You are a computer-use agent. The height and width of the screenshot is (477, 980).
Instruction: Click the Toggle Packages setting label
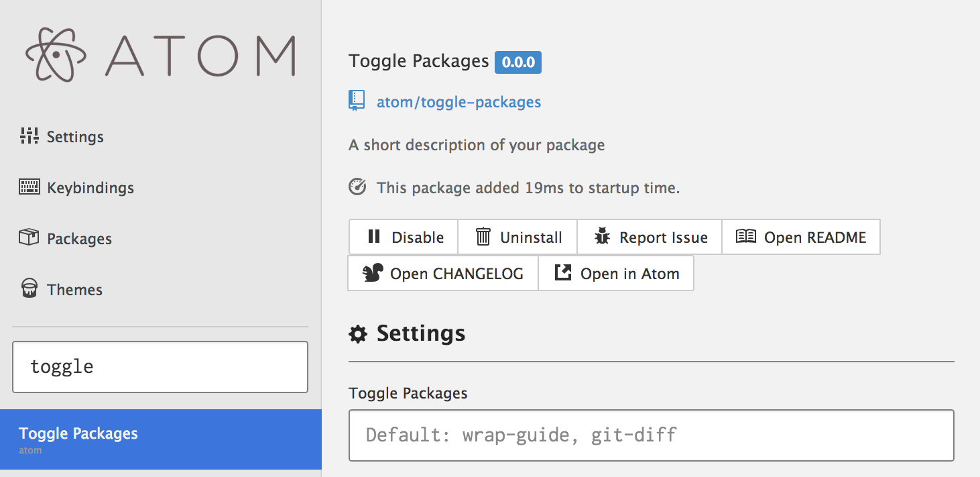(408, 393)
